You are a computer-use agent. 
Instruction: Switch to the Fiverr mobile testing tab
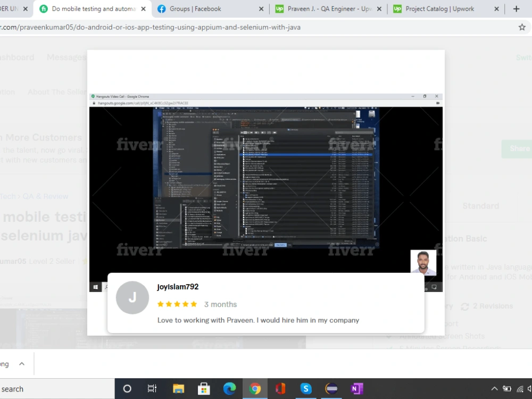(92, 9)
